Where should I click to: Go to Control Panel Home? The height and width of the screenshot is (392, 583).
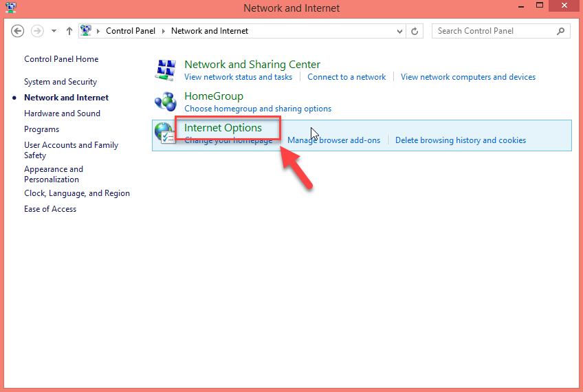pos(61,59)
